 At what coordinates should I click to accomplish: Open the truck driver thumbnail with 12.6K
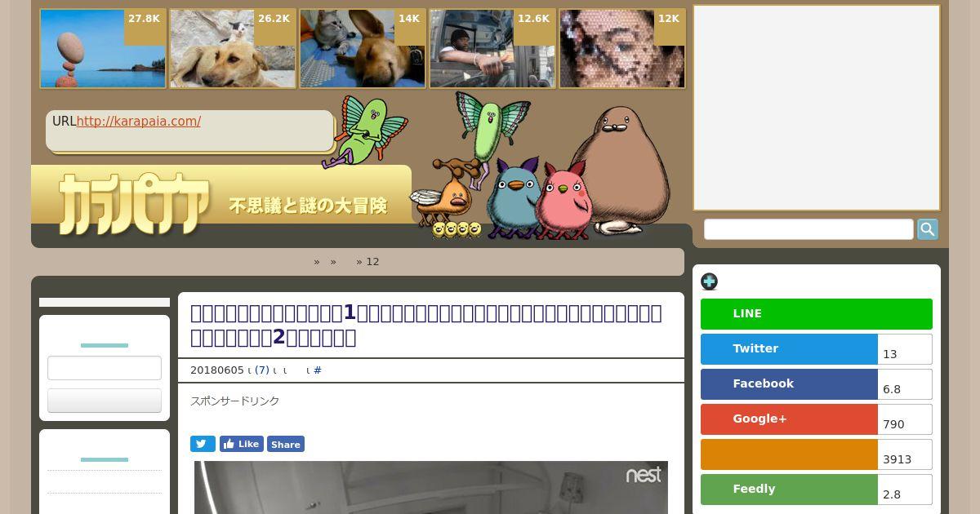(492, 48)
